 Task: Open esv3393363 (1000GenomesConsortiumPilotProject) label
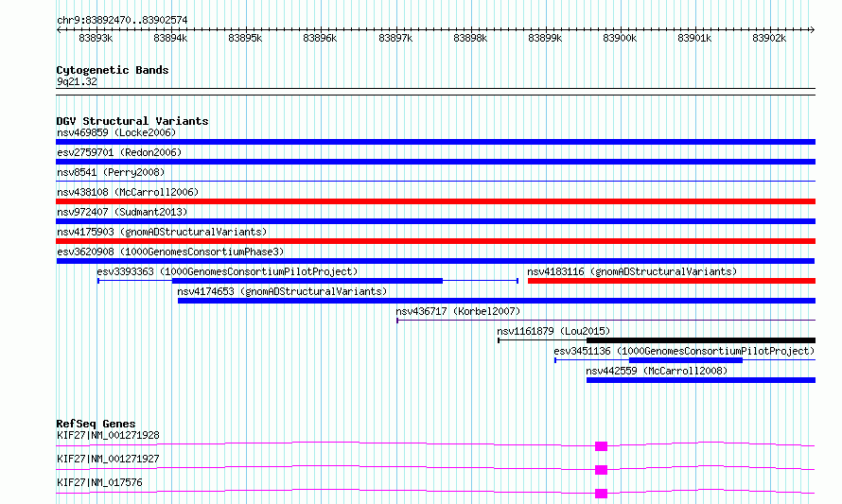[227, 271]
